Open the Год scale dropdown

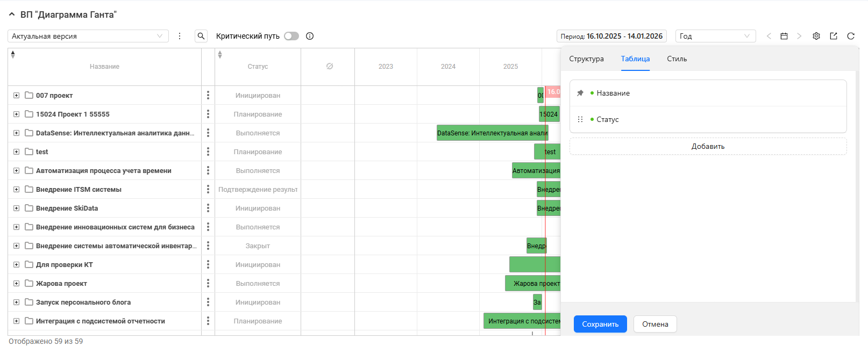pyautogui.click(x=715, y=36)
